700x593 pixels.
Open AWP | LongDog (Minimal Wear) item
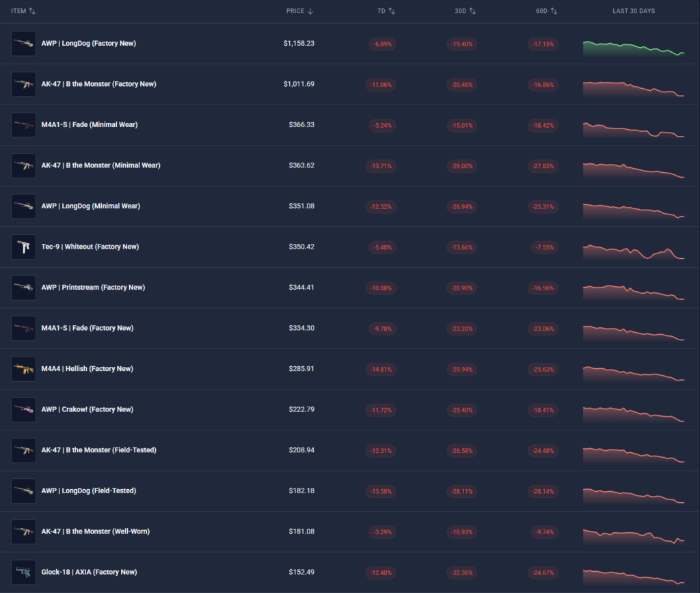(x=90, y=206)
